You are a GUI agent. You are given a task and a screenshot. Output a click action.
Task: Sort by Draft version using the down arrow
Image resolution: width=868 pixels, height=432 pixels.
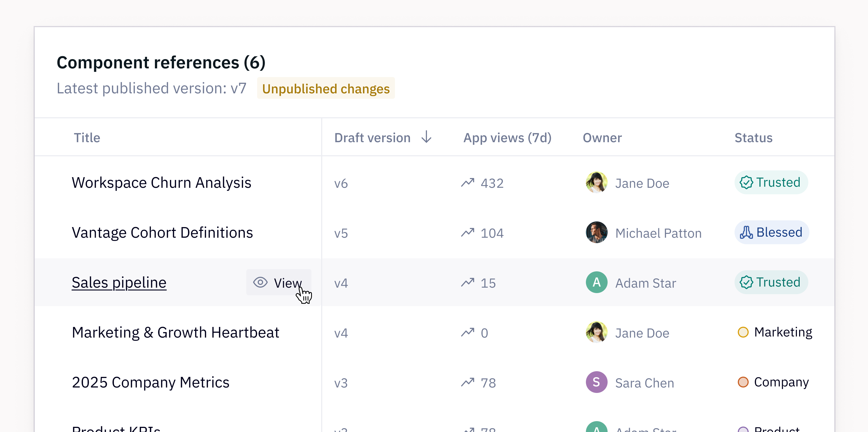click(427, 138)
